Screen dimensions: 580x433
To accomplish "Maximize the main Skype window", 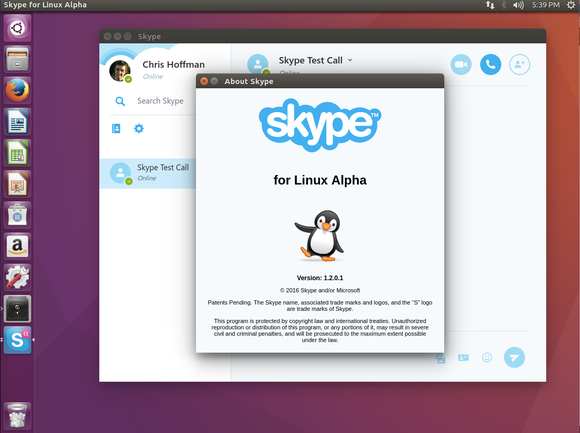I will coord(128,36).
